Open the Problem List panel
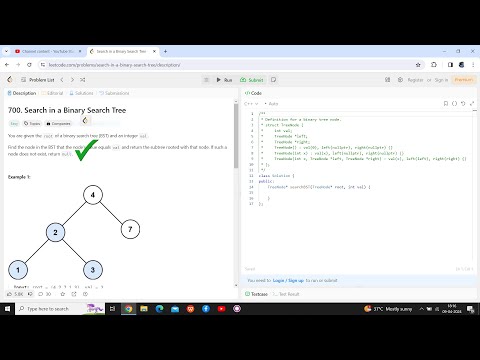This screenshot has height=360, width=480. click(38, 80)
